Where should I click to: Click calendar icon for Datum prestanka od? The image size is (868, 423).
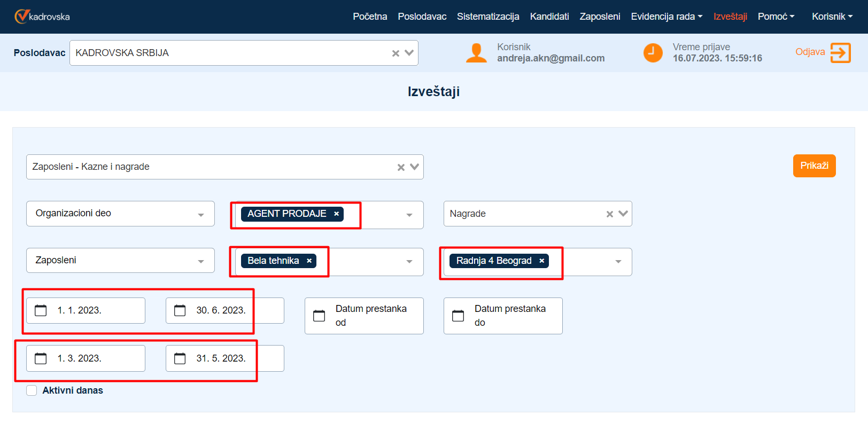point(319,316)
